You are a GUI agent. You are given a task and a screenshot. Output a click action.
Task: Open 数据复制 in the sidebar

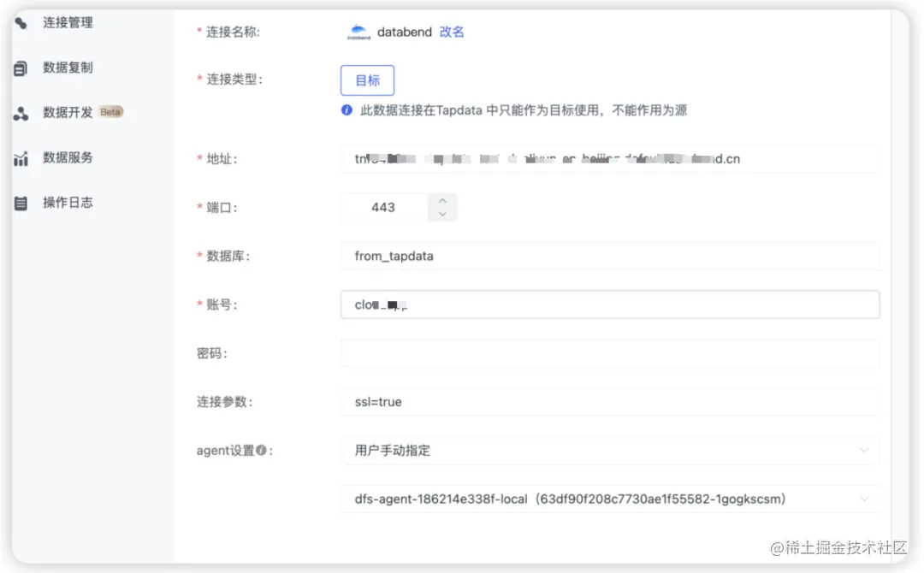tap(68, 67)
